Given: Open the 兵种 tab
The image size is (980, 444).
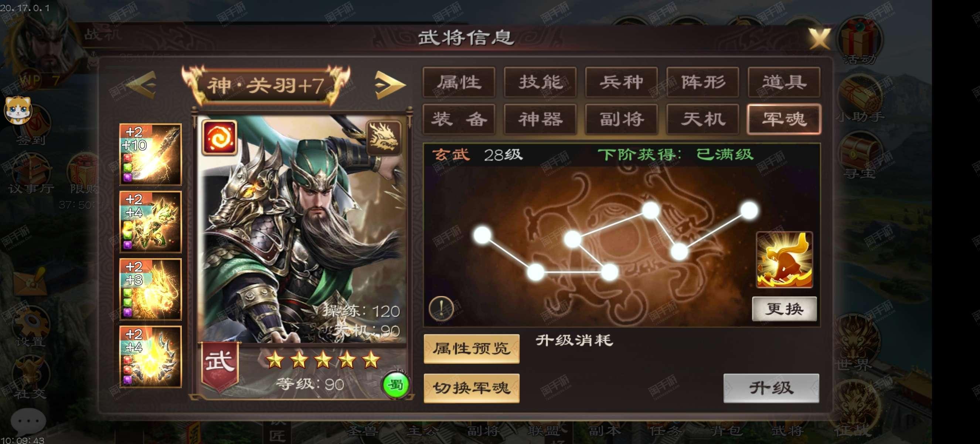Looking at the screenshot, I should [621, 82].
